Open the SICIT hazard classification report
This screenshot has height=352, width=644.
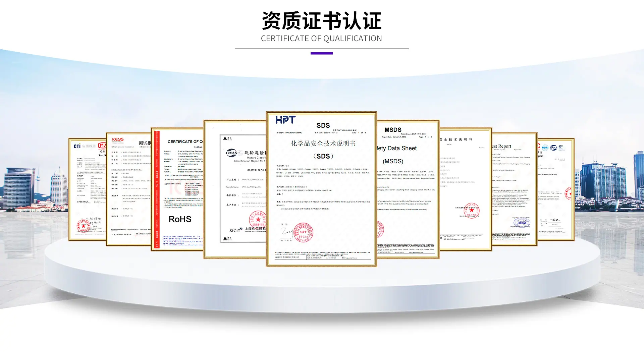click(235, 189)
